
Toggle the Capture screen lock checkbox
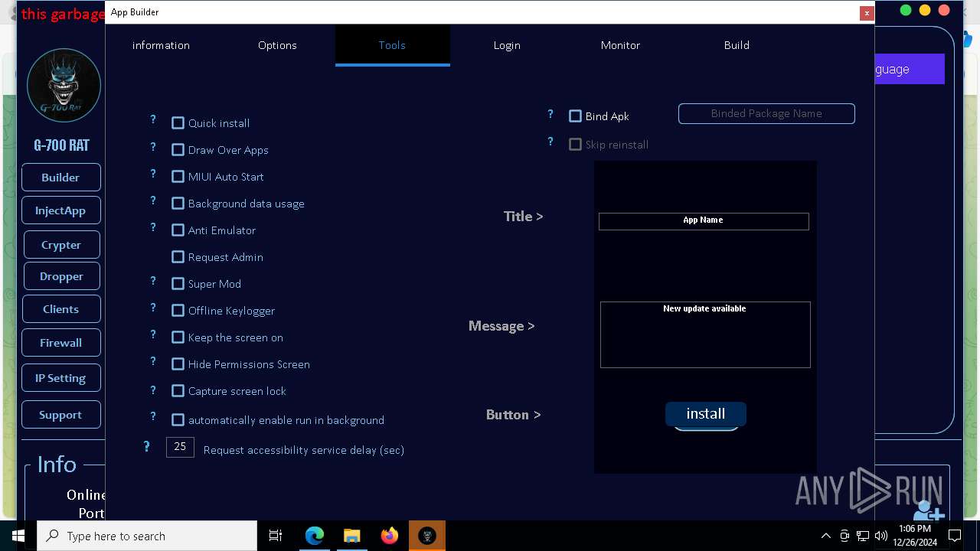click(x=178, y=391)
